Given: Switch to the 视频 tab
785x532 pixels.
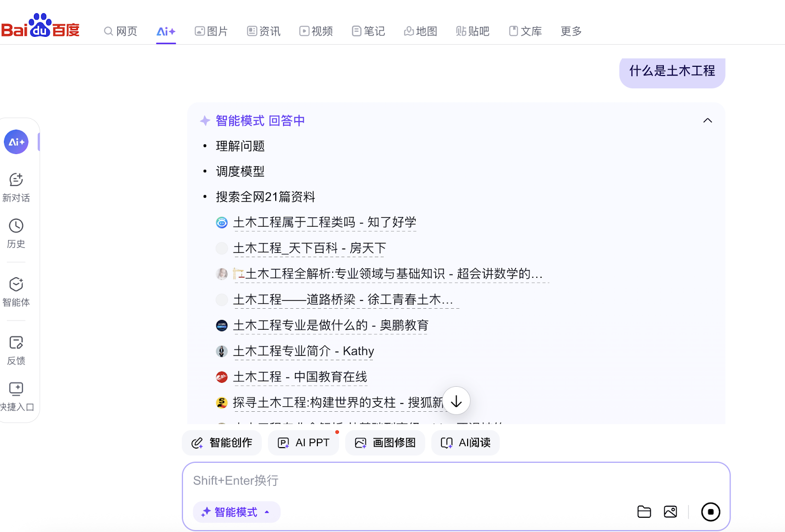Looking at the screenshot, I should click(x=316, y=31).
